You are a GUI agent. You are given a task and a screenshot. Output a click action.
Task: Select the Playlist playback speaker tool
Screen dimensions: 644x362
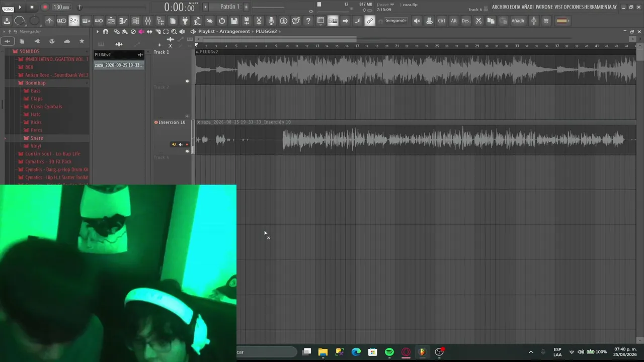pos(182,32)
